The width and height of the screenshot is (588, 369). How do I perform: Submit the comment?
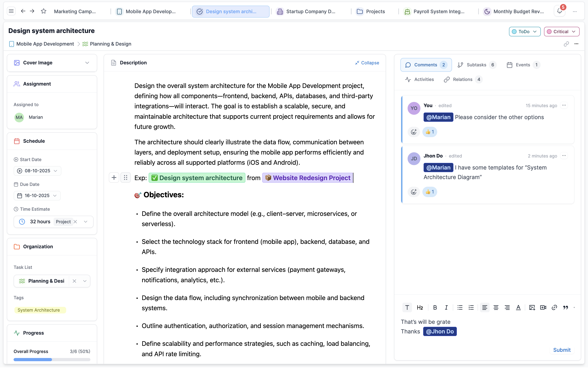pyautogui.click(x=562, y=350)
